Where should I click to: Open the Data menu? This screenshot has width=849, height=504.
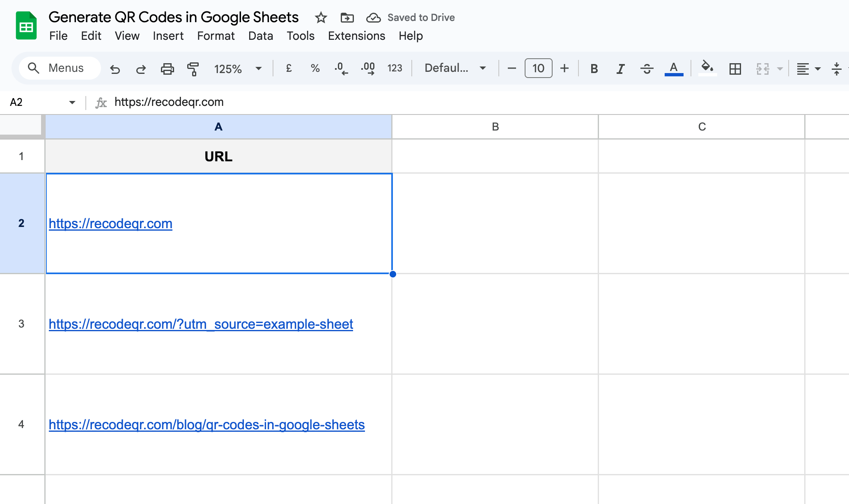click(x=260, y=36)
